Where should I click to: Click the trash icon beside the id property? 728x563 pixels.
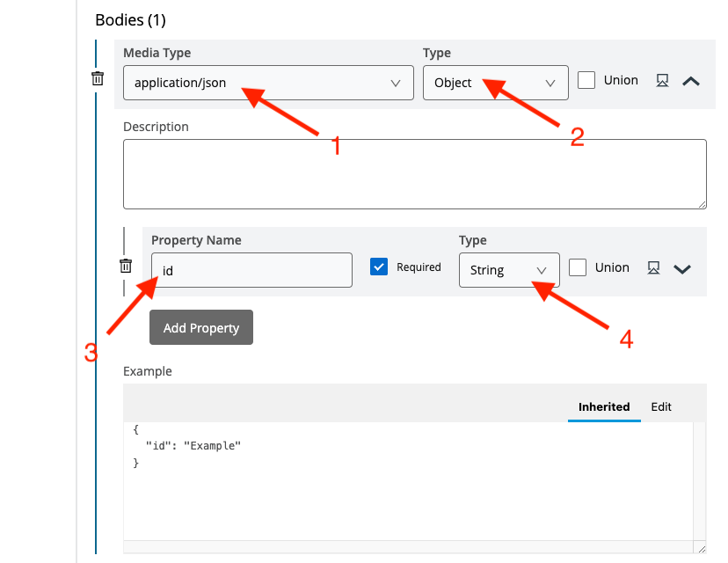pos(126,266)
